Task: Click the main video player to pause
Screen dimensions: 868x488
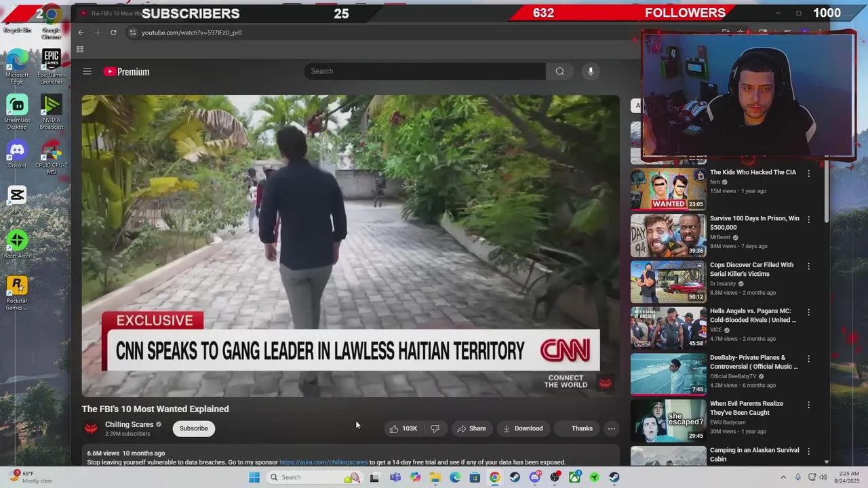Action: 351,246
